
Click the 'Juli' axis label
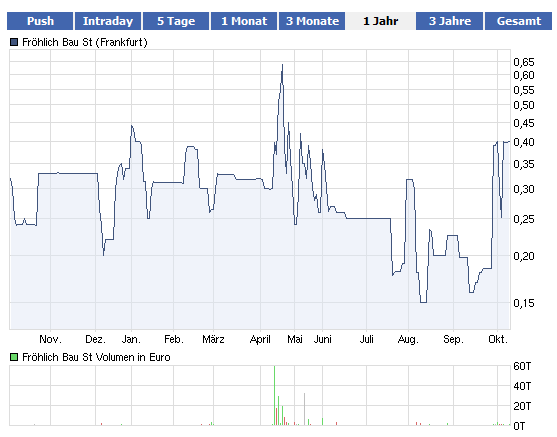(366, 339)
